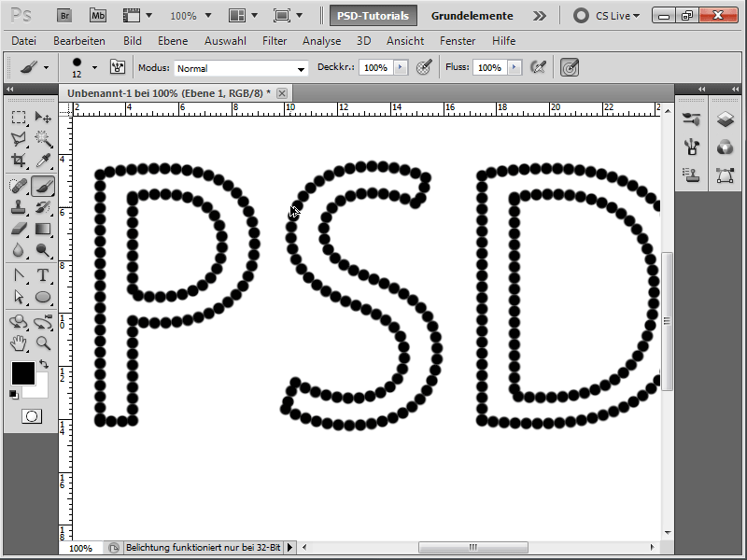Select the Brush tool in toolbox

click(x=43, y=186)
